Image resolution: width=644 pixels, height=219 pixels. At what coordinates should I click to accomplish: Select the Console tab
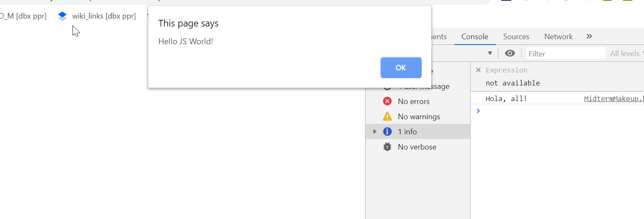[x=475, y=37]
